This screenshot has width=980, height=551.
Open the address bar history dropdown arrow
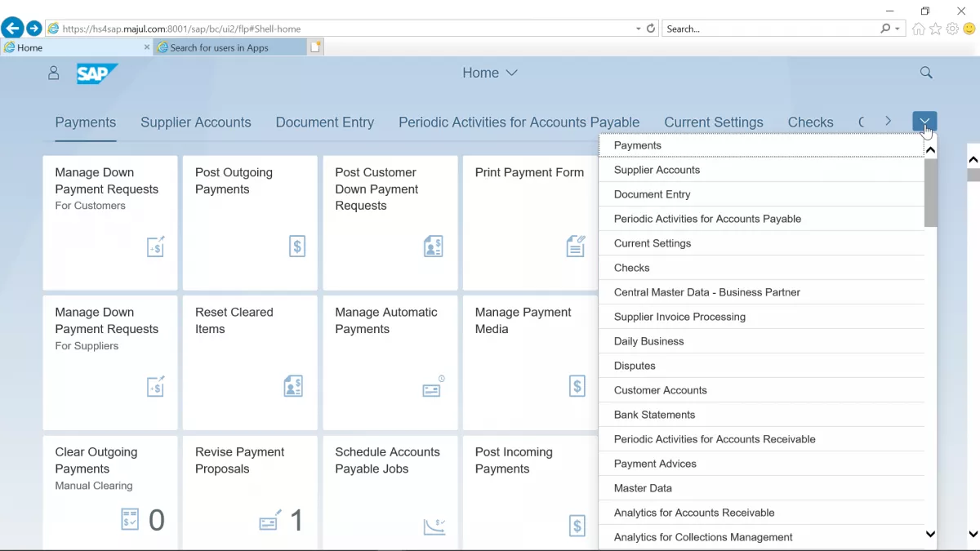coord(639,29)
